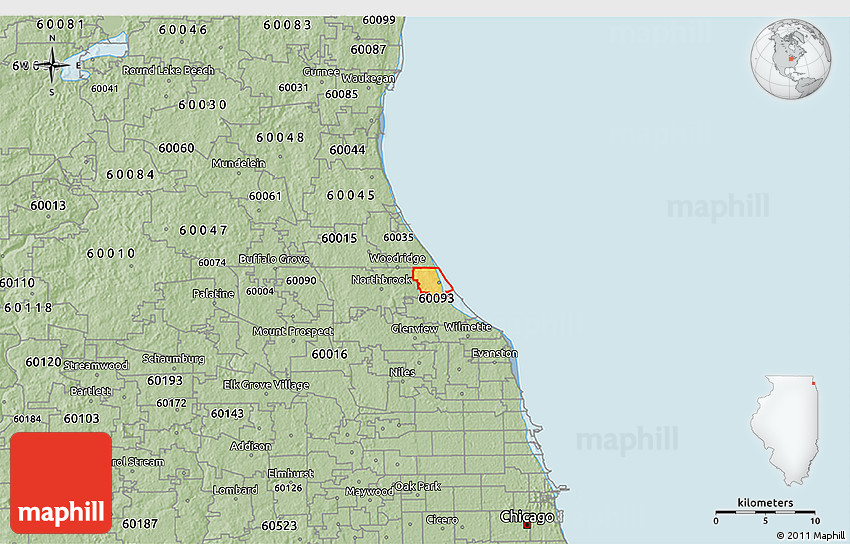850x544 pixels.
Task: Select the Buffalo Grove label
Action: (273, 259)
